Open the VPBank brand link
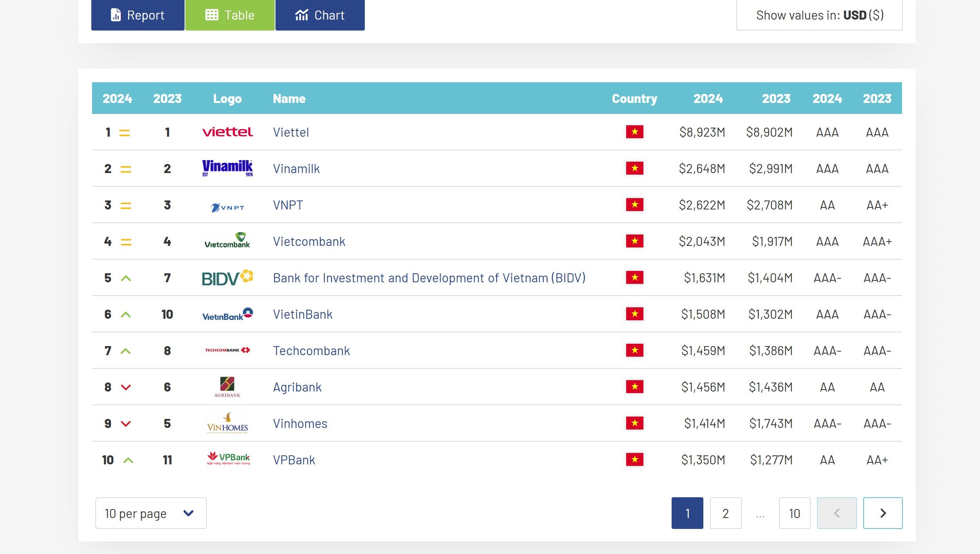 [x=294, y=460]
